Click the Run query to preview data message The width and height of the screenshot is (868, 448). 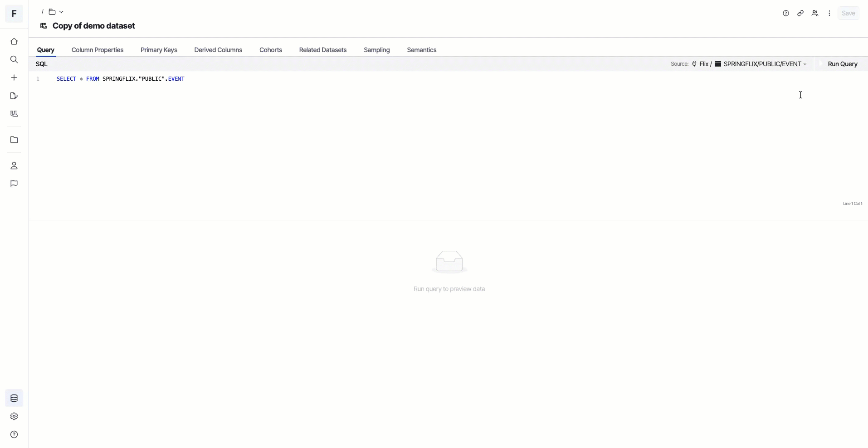pyautogui.click(x=449, y=289)
